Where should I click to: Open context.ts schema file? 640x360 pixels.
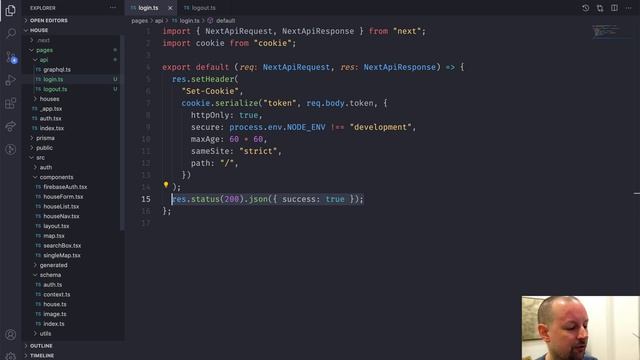point(57,295)
